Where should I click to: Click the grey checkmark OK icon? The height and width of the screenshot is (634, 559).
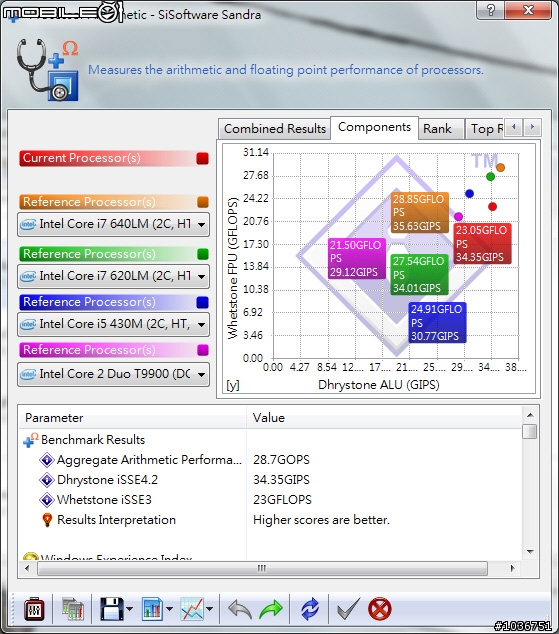(x=348, y=609)
